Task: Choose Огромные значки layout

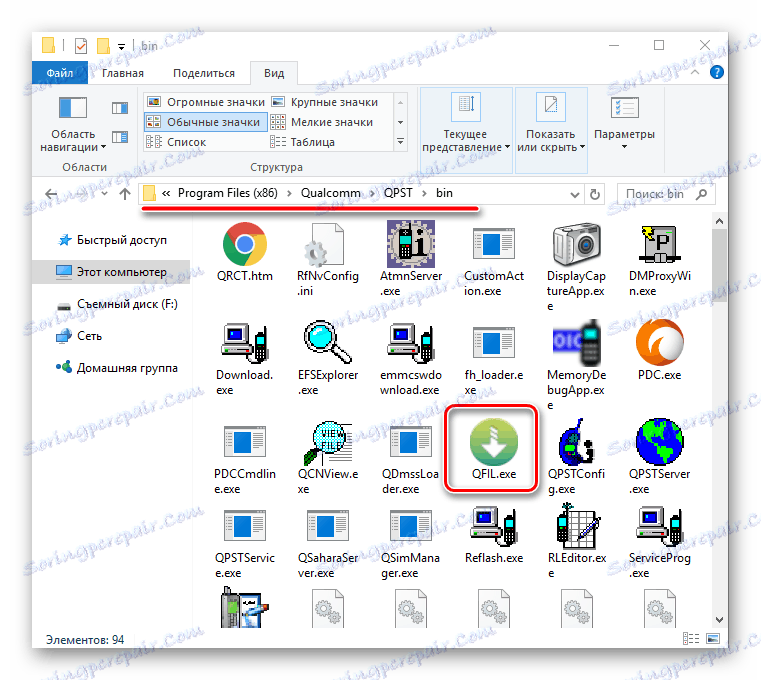Action: tap(206, 102)
